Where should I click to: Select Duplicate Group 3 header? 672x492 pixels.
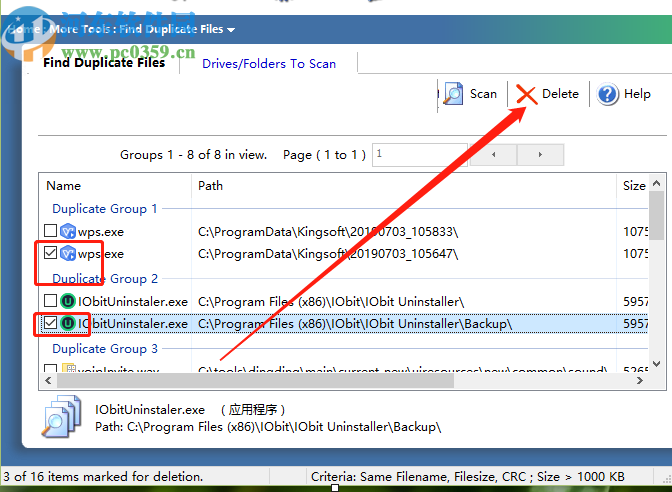click(x=105, y=348)
